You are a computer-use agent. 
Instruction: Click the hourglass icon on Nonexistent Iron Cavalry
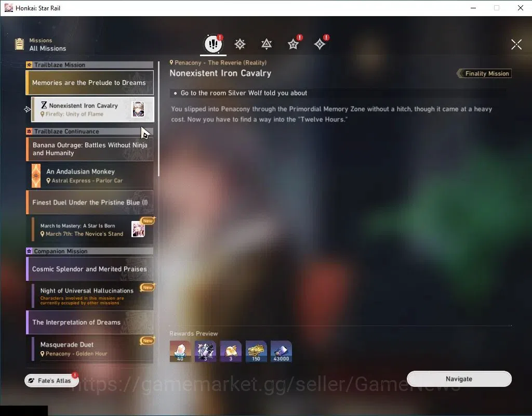tap(44, 105)
